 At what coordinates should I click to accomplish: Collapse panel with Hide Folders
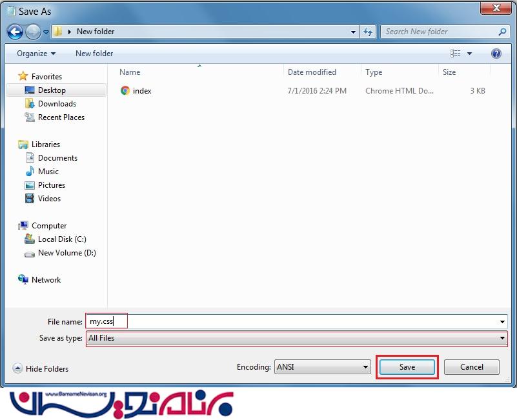(x=41, y=368)
